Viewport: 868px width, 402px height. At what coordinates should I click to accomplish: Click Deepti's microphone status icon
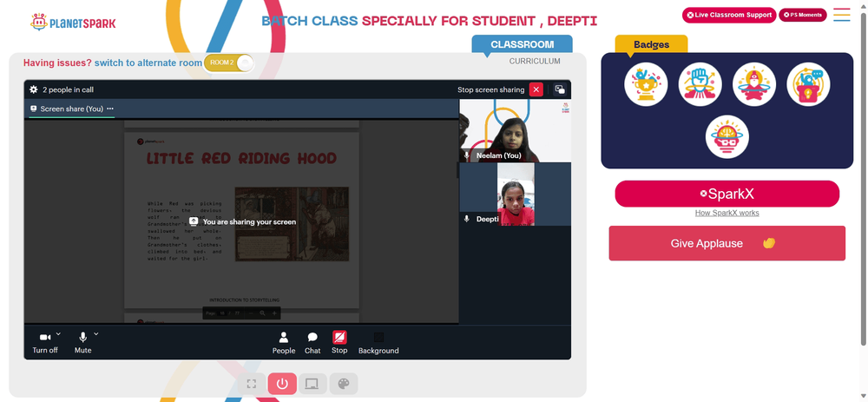tap(467, 219)
